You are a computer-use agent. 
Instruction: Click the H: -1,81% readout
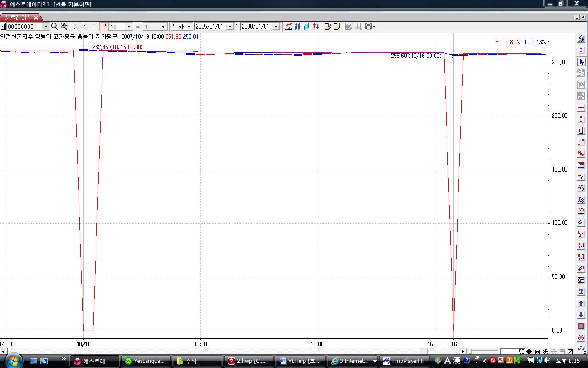click(x=507, y=42)
